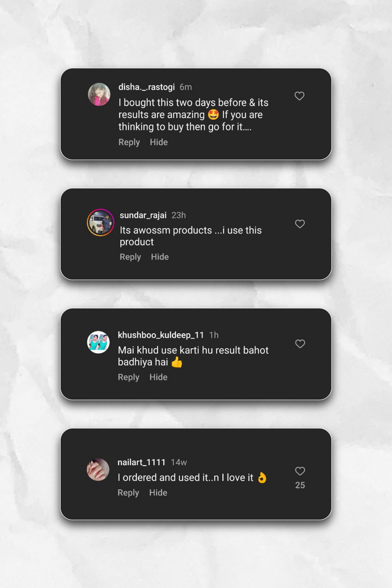Like disha._.rastogi's comment with heart icon
392x588 pixels.
pyautogui.click(x=299, y=96)
